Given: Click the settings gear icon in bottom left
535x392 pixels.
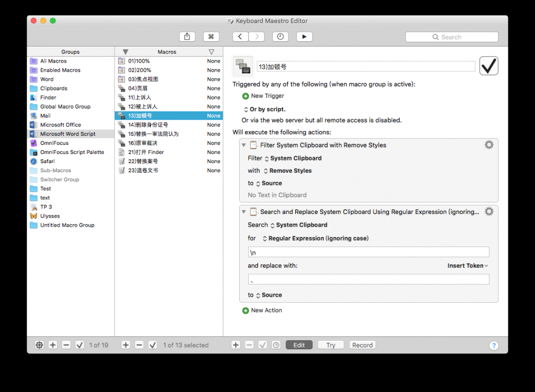Looking at the screenshot, I should tap(39, 345).
